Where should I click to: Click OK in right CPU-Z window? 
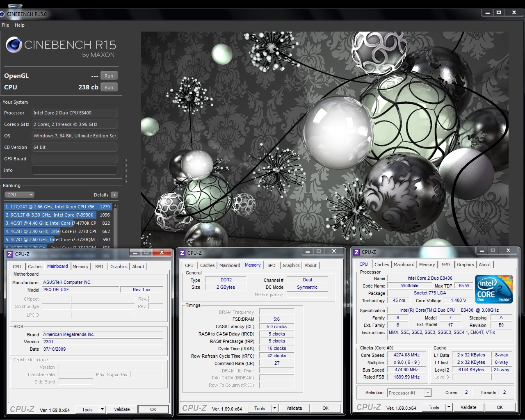click(x=500, y=407)
